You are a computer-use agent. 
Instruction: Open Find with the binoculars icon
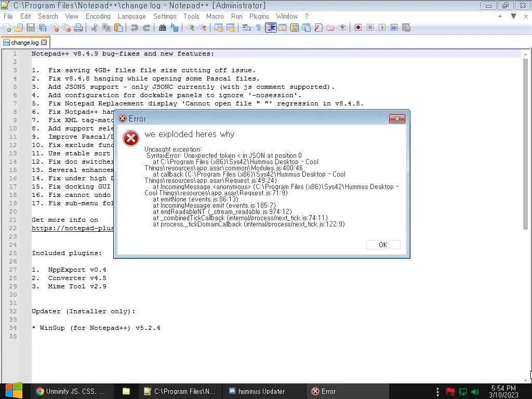tap(162, 28)
